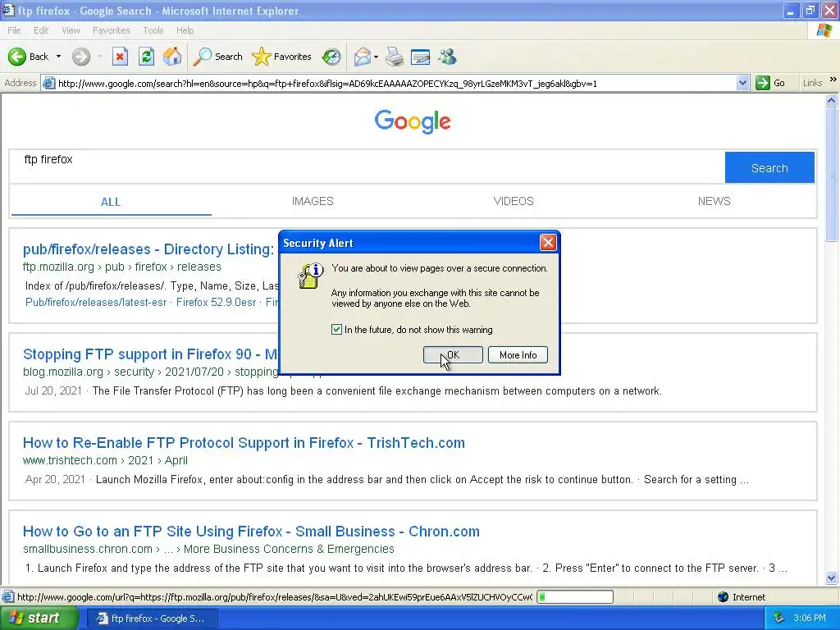Click the Links toolbar label
This screenshot has height=630, width=840.
[812, 83]
